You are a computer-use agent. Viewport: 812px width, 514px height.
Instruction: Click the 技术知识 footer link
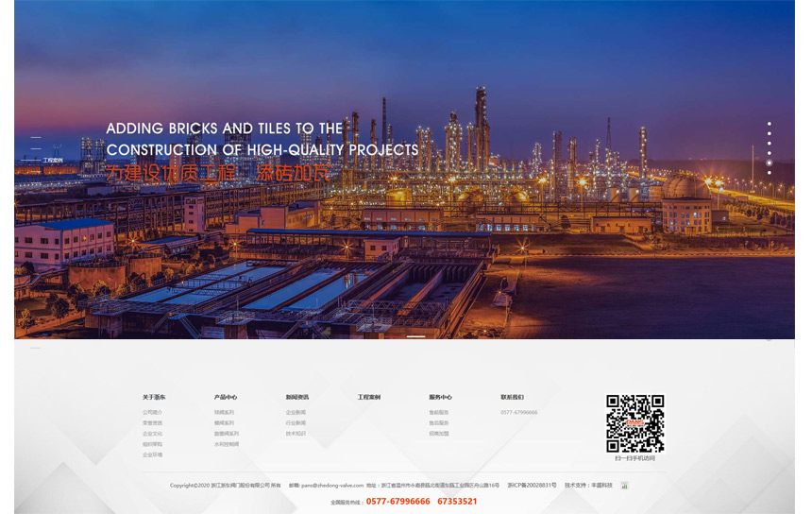click(296, 434)
